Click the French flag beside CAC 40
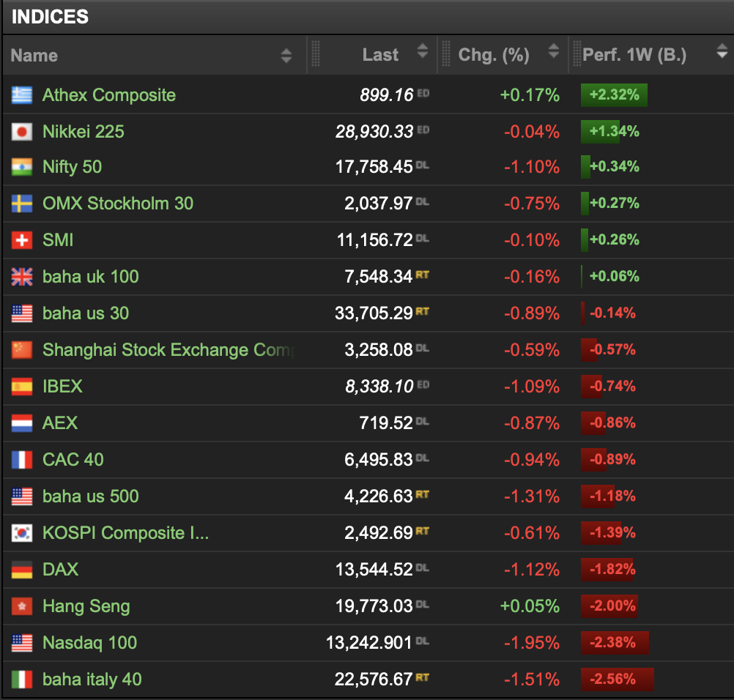Viewport: 734px width, 700px height. coord(22,460)
